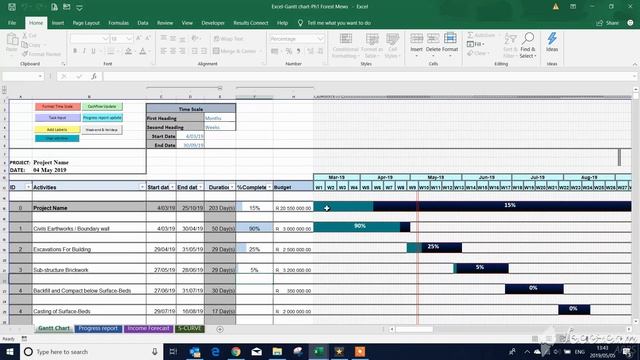640x360 pixels.
Task: Click the Percent Style icon
Action: [x=289, y=51]
